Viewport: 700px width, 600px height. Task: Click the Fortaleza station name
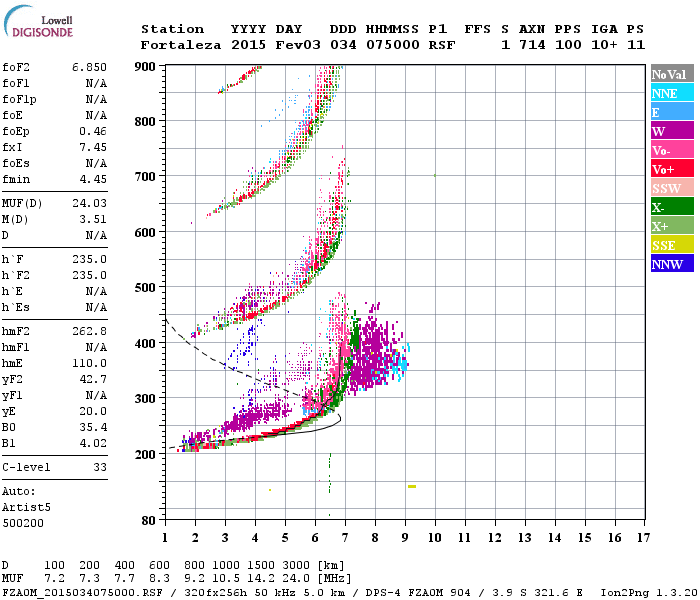[181, 45]
